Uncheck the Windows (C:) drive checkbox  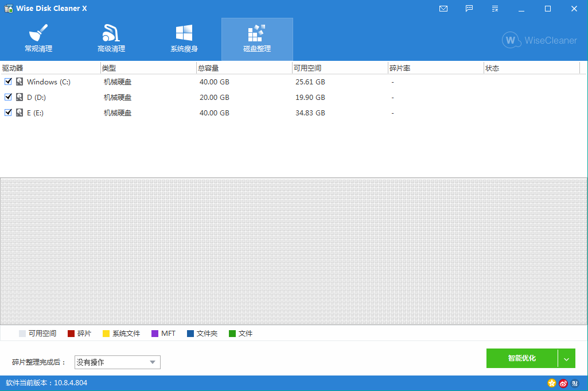click(x=8, y=82)
